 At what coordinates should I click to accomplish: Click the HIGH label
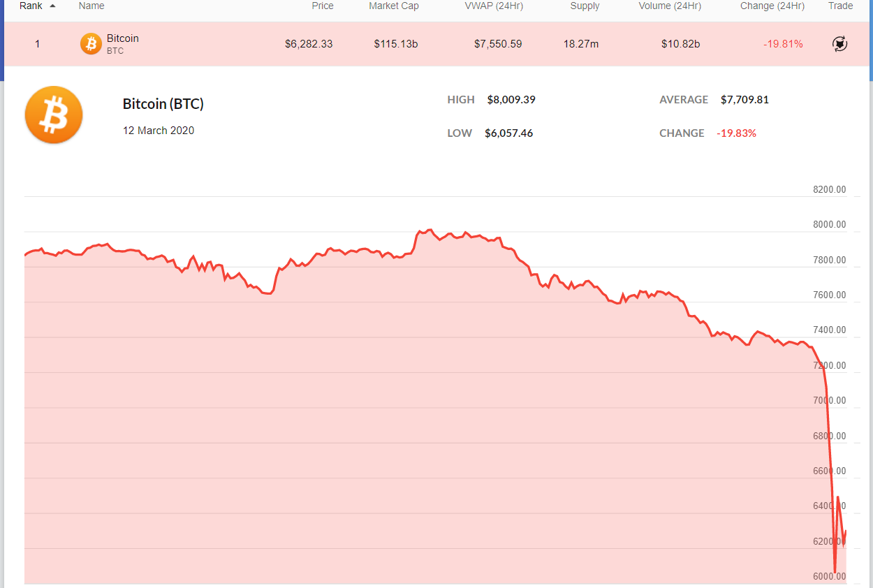[461, 100]
